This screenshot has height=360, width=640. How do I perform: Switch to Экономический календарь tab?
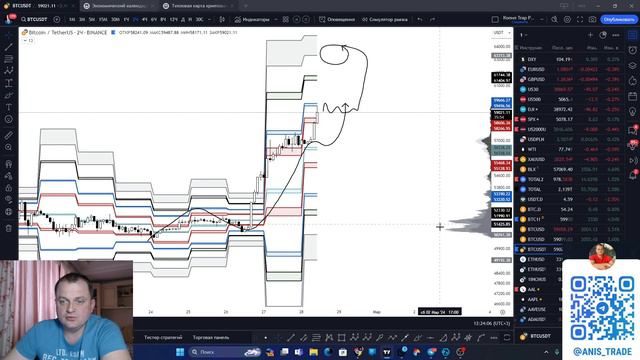coord(119,6)
